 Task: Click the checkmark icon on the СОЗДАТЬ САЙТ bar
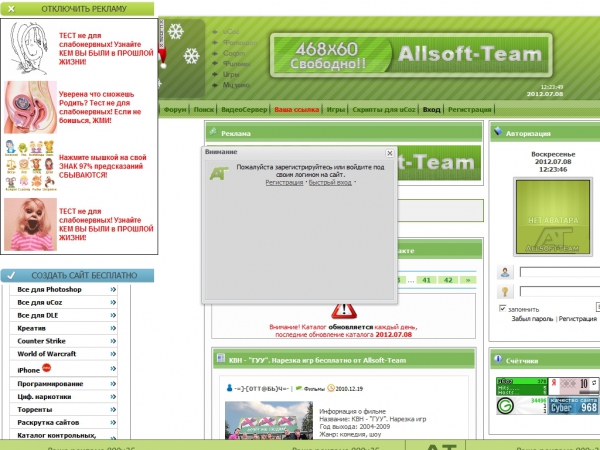pyautogui.click(x=11, y=276)
